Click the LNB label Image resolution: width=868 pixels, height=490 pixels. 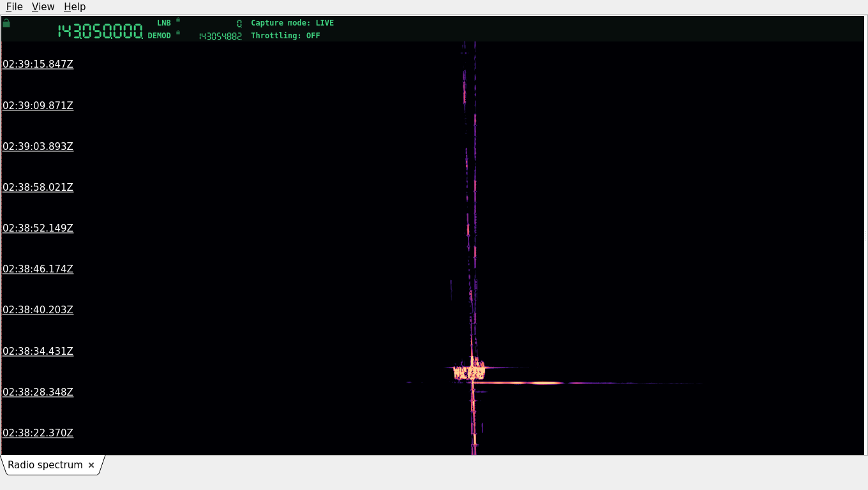(x=164, y=23)
